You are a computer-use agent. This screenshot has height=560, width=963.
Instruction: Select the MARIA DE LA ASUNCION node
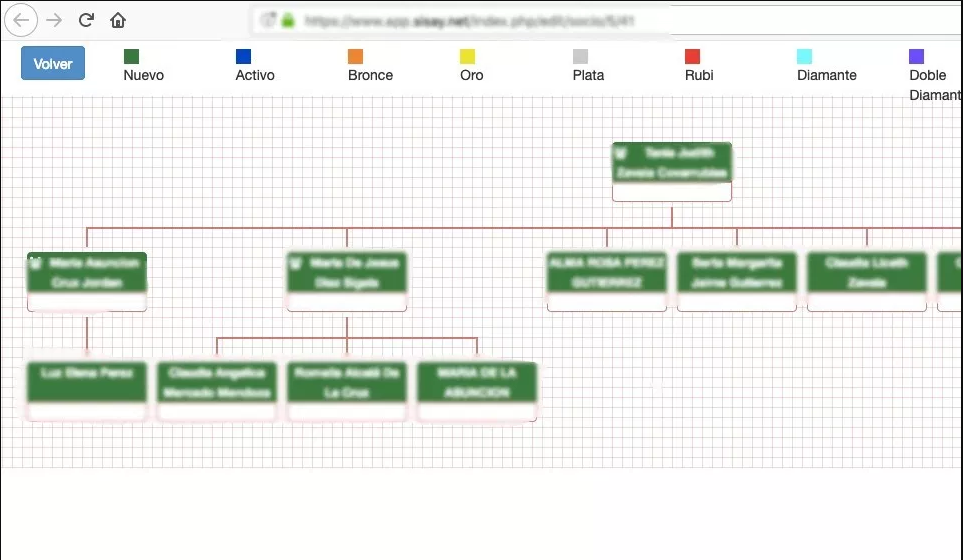click(477, 391)
